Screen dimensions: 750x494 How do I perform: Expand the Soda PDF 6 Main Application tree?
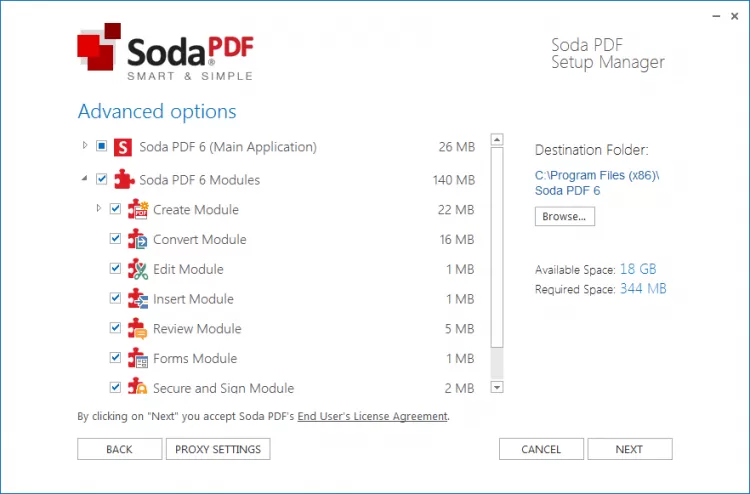click(85, 146)
